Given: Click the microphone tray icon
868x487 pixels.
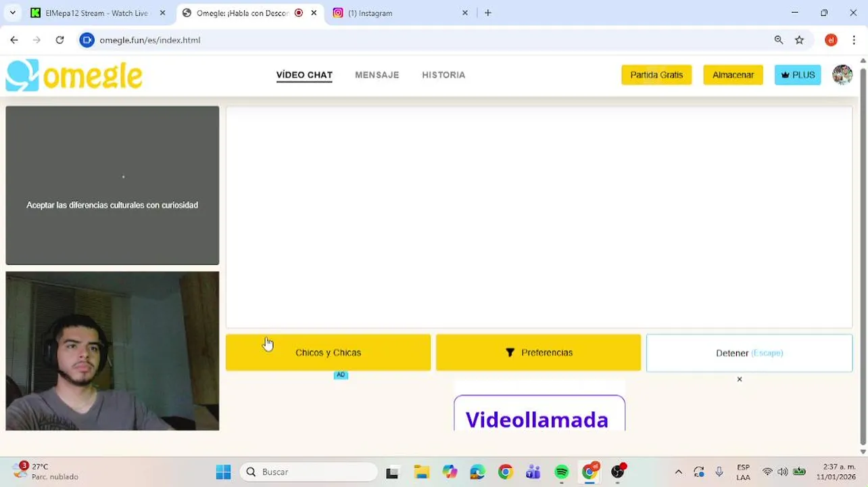Looking at the screenshot, I should [719, 472].
